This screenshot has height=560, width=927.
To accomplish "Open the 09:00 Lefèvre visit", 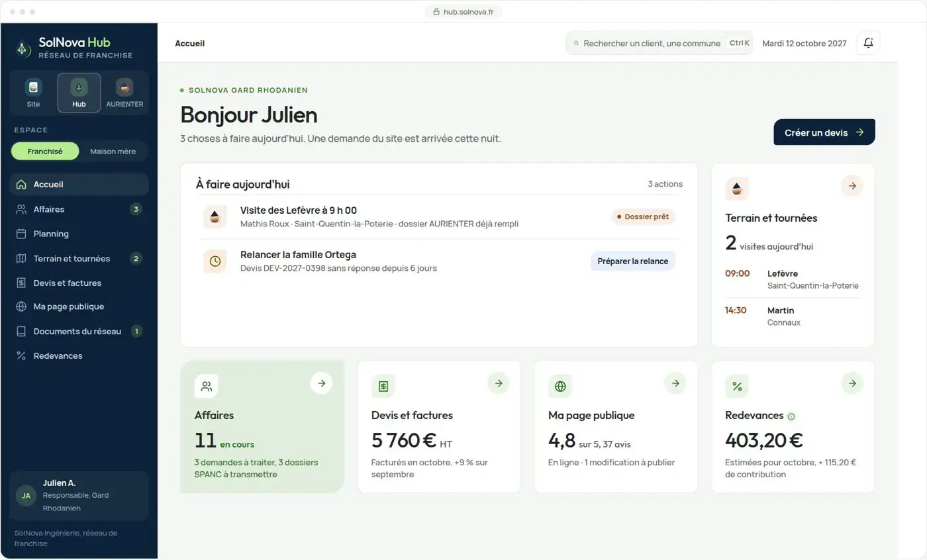I will [x=793, y=279].
